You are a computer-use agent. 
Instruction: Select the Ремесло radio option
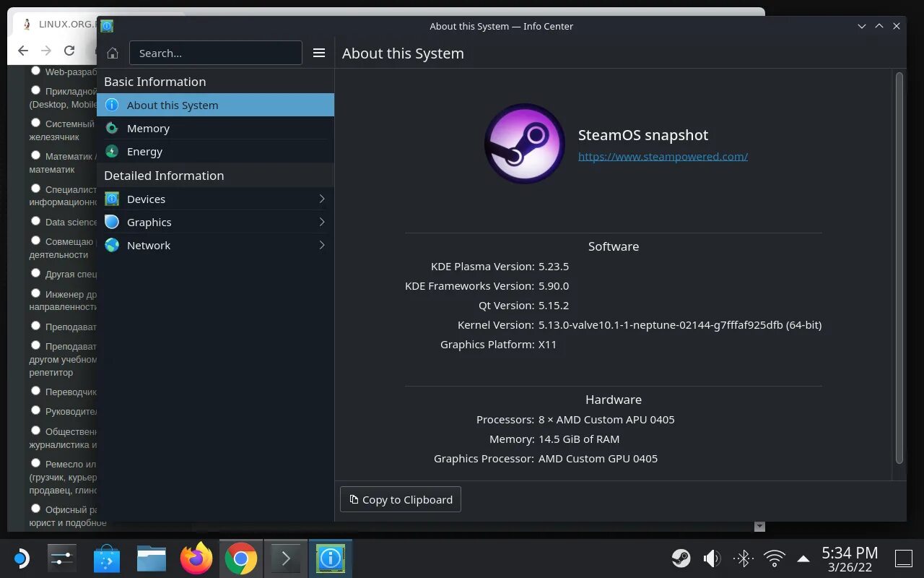(x=35, y=463)
